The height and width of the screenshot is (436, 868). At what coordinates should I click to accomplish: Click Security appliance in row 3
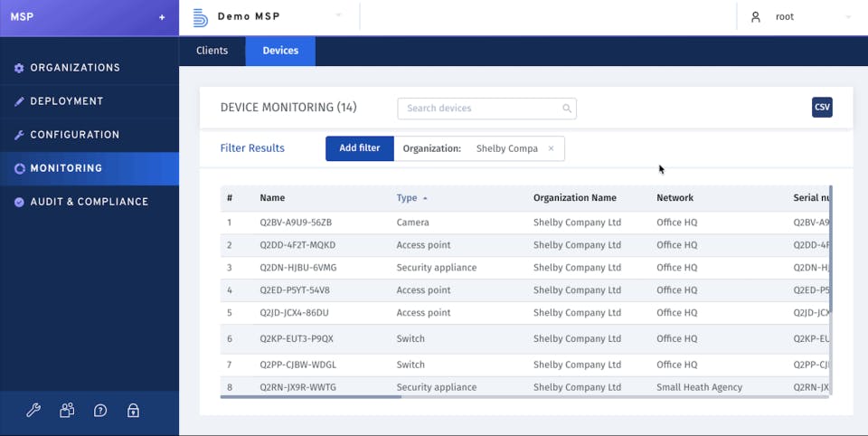click(436, 268)
